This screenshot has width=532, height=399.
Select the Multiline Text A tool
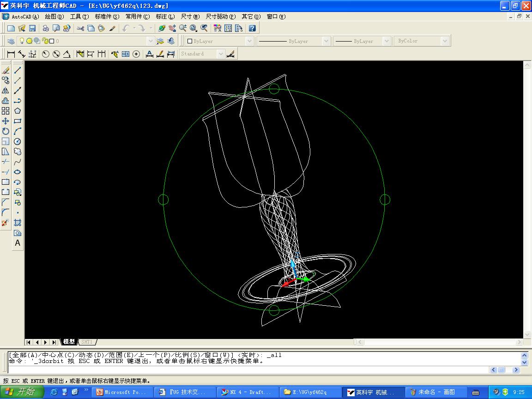coord(18,243)
